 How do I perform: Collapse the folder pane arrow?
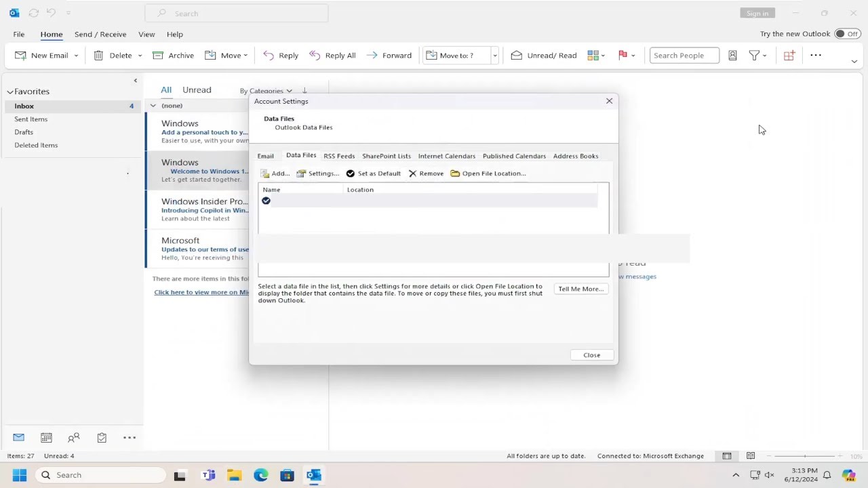pos(135,81)
